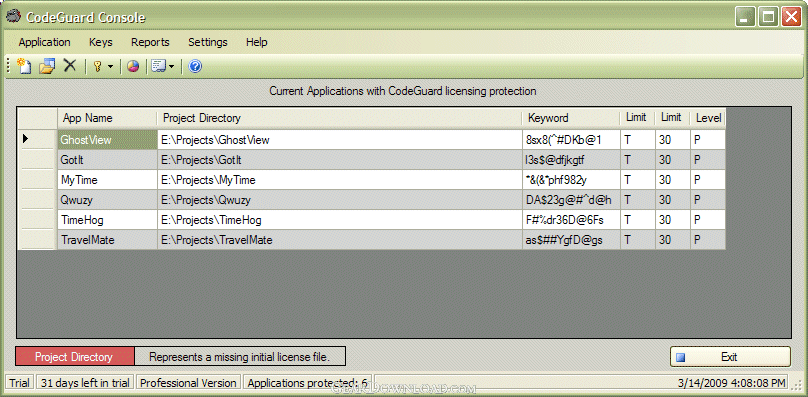Viewport: 808px width, 397px height.
Task: Click the E:\Projects\TravelMate directory cell
Action: (340, 240)
